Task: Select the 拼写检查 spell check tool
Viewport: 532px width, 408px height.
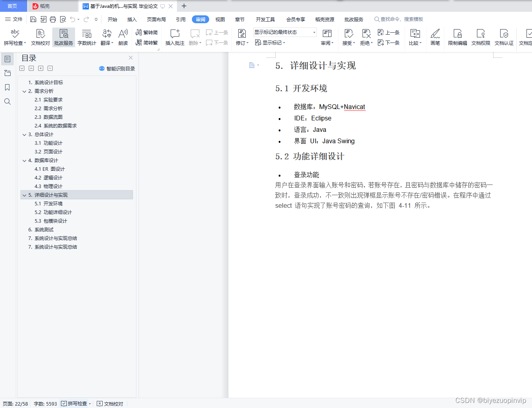Action: pyautogui.click(x=15, y=37)
